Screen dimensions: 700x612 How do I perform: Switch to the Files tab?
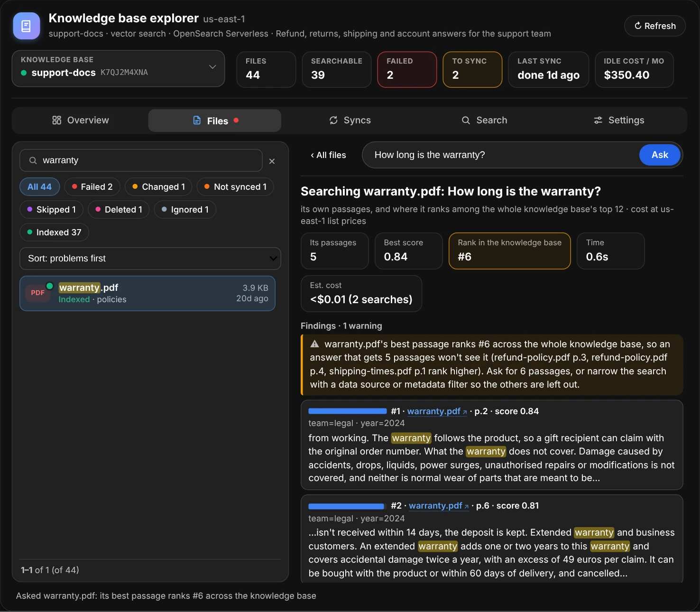(x=215, y=121)
